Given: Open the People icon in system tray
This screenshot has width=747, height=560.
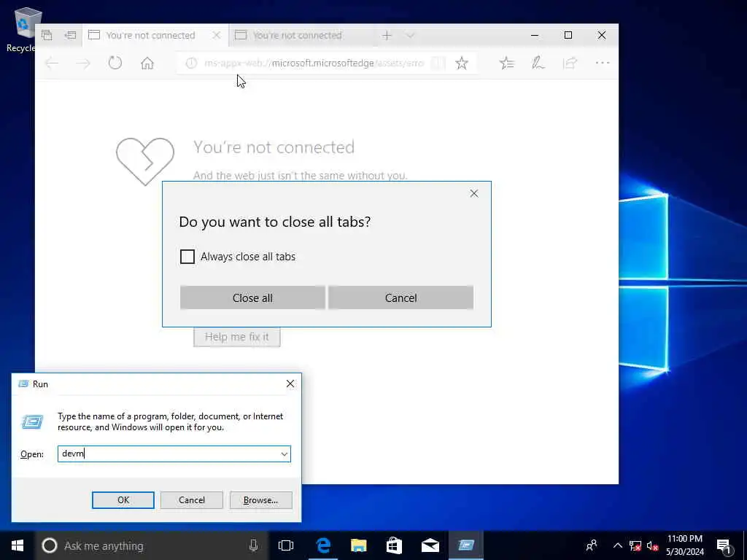Looking at the screenshot, I should (592, 545).
